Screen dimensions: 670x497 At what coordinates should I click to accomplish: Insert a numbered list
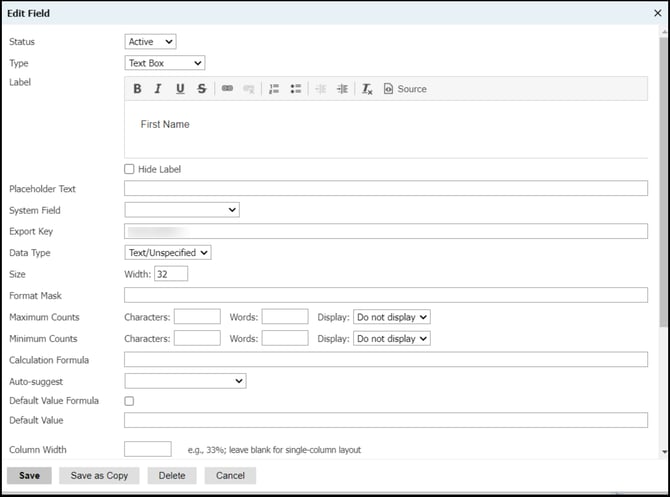274,89
